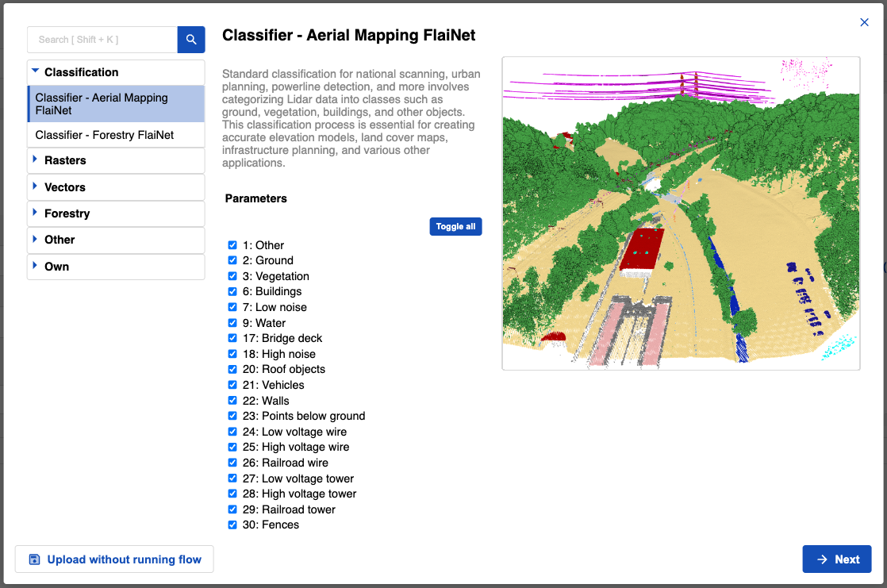Uncheck 23: Points below ground
This screenshot has height=588, width=887.
(232, 416)
